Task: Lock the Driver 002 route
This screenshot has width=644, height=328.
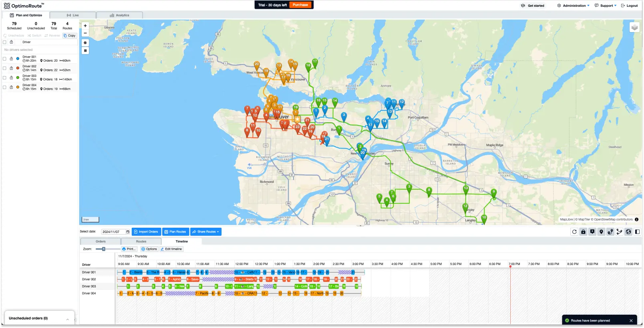Action: tap(11, 68)
